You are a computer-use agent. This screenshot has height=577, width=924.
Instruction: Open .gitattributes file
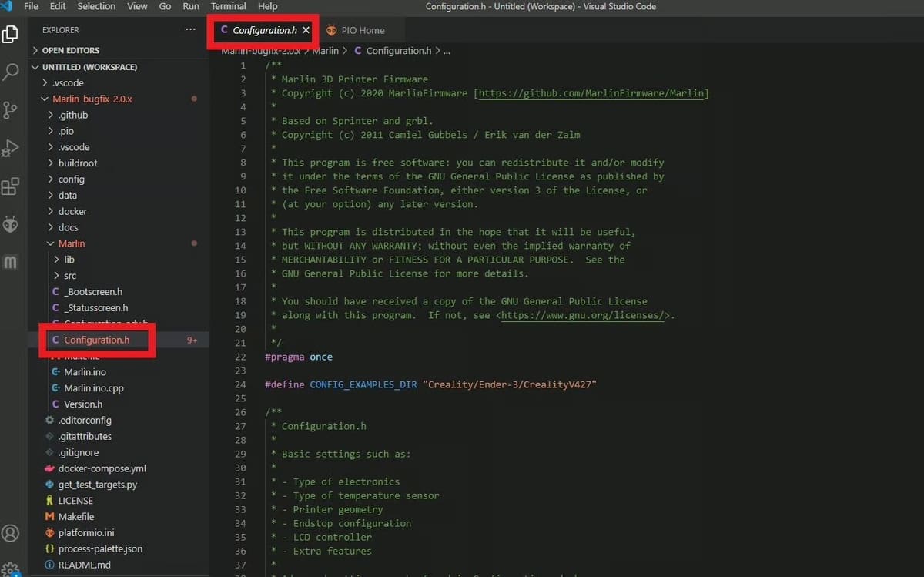pyautogui.click(x=85, y=436)
